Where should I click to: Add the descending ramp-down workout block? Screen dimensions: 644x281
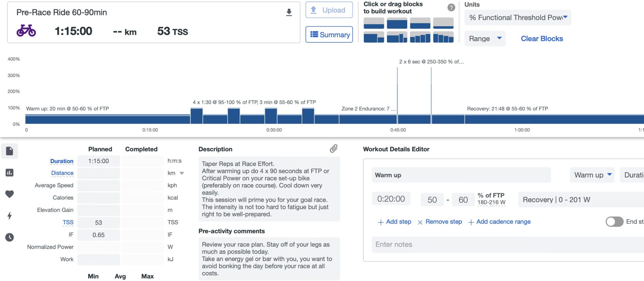click(x=443, y=37)
